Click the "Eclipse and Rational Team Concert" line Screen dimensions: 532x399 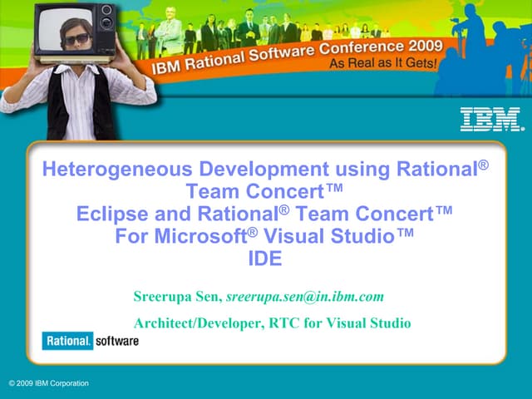[x=265, y=214]
